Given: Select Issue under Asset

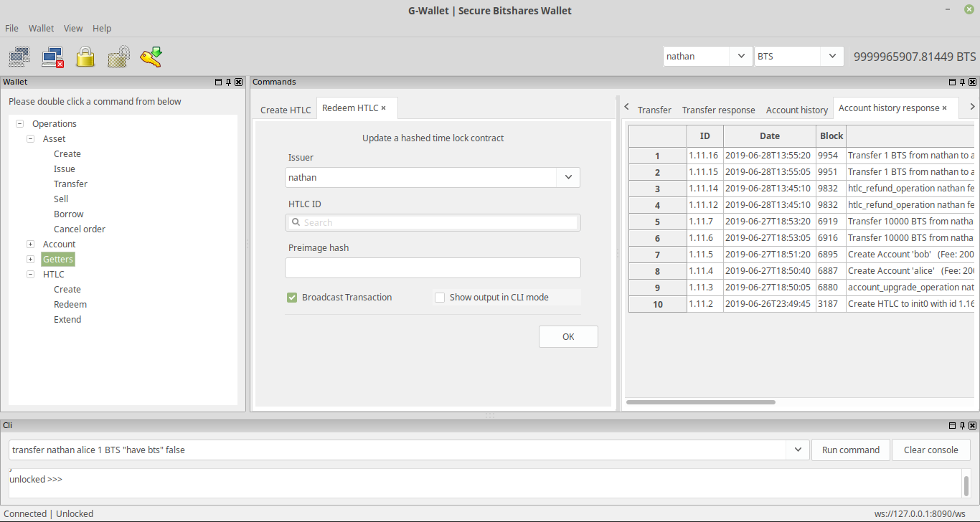Looking at the screenshot, I should (65, 169).
